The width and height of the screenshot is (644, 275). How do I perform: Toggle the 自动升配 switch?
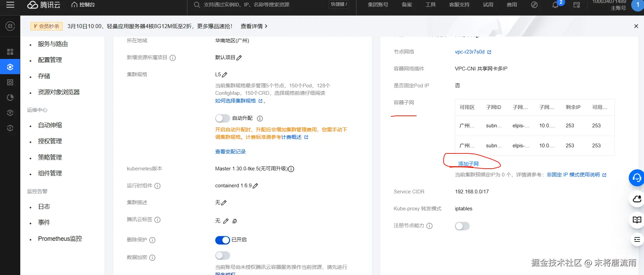222,118
